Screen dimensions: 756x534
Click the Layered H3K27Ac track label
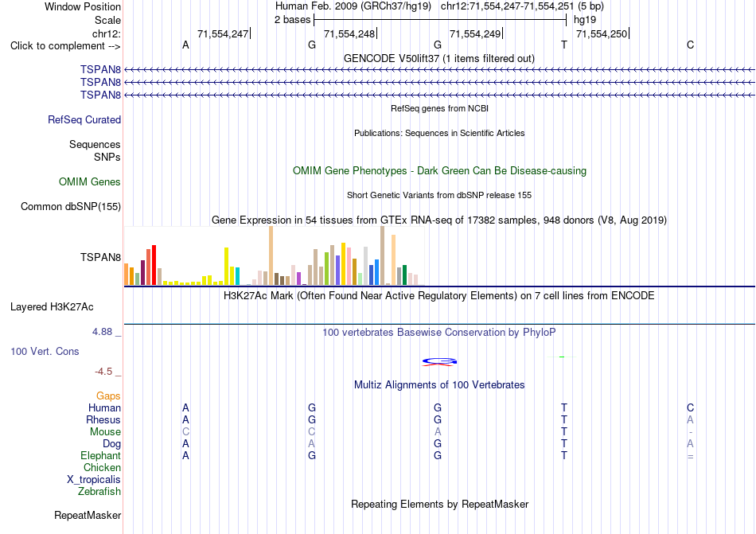point(52,306)
